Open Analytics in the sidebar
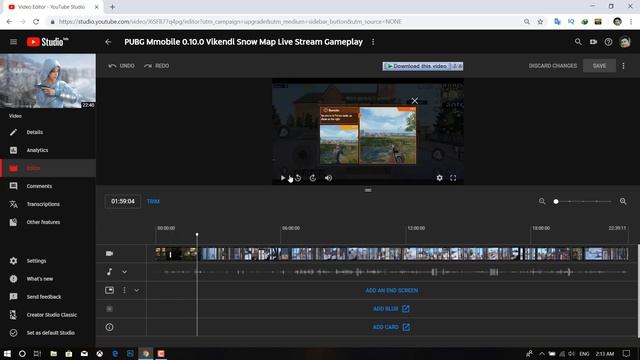The image size is (640, 360). pyautogui.click(x=48, y=150)
